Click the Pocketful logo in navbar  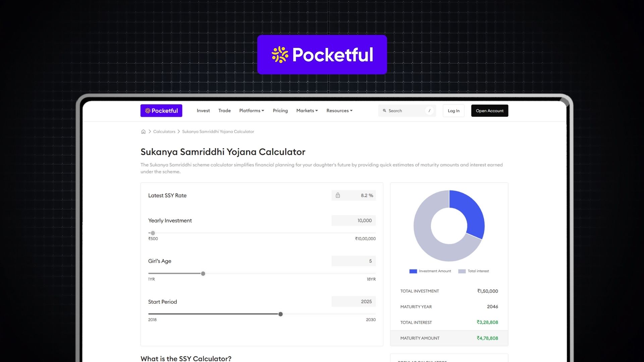pos(161,111)
